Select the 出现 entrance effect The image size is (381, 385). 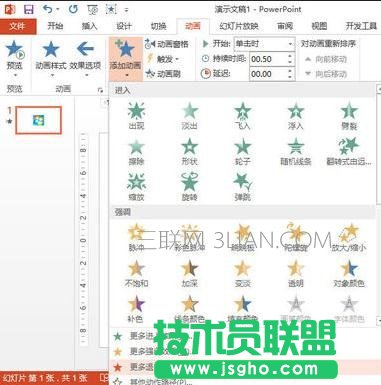coord(136,115)
